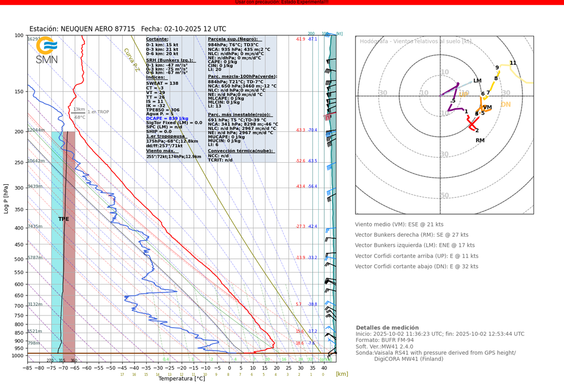Select the 'Formato: BUFR FM-94' line
564x392 pixels.
(x=385, y=340)
